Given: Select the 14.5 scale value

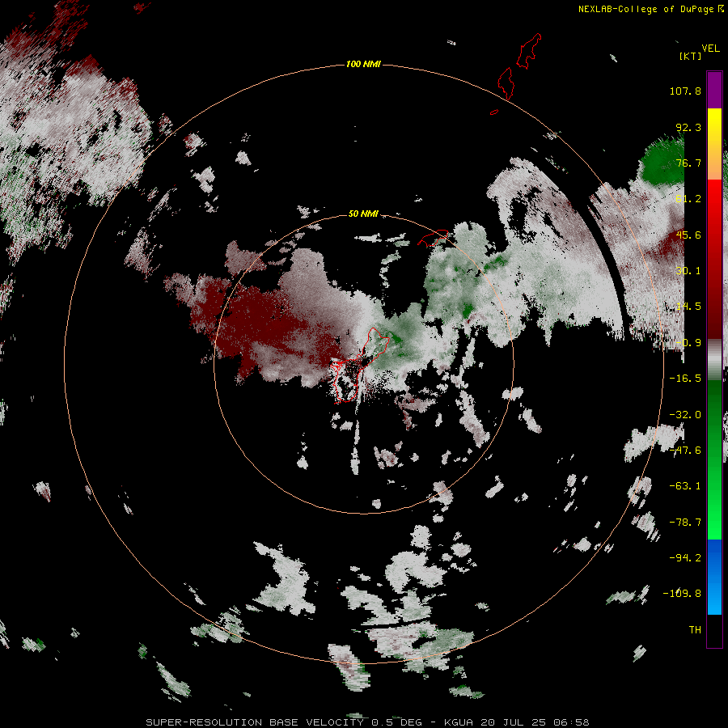Looking at the screenshot, I should [x=688, y=307].
